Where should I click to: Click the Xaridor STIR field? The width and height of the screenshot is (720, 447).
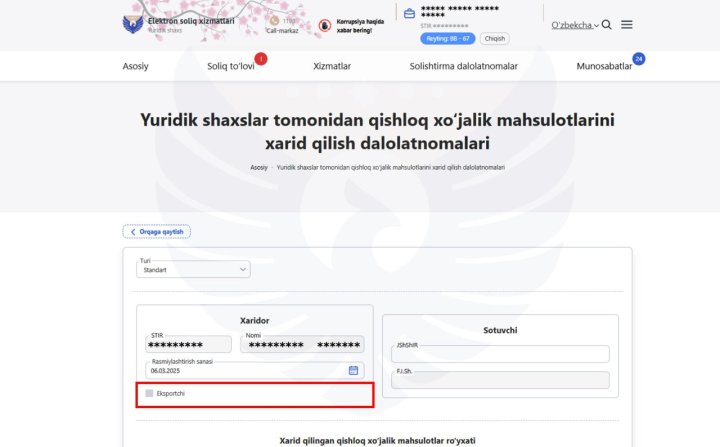coord(189,344)
